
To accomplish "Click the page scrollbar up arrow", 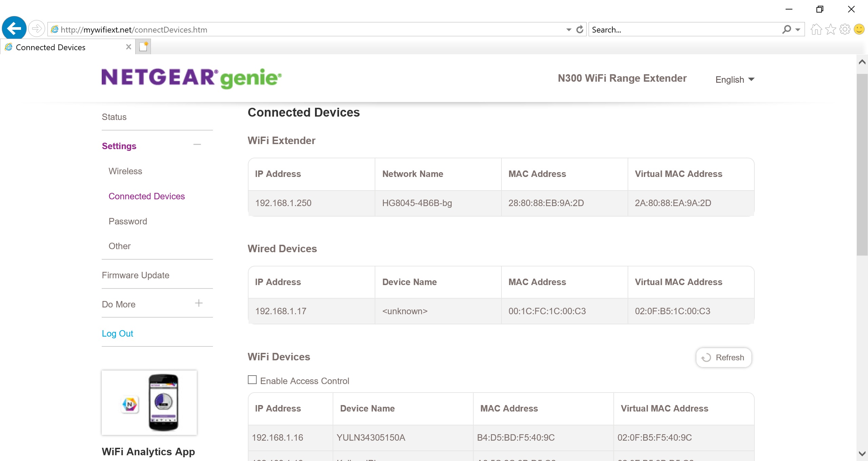I will [x=862, y=62].
